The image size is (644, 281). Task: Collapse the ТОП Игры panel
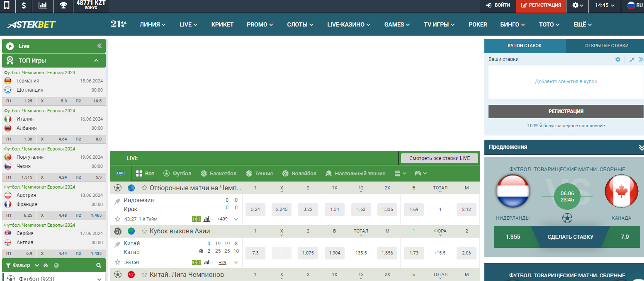click(x=96, y=61)
